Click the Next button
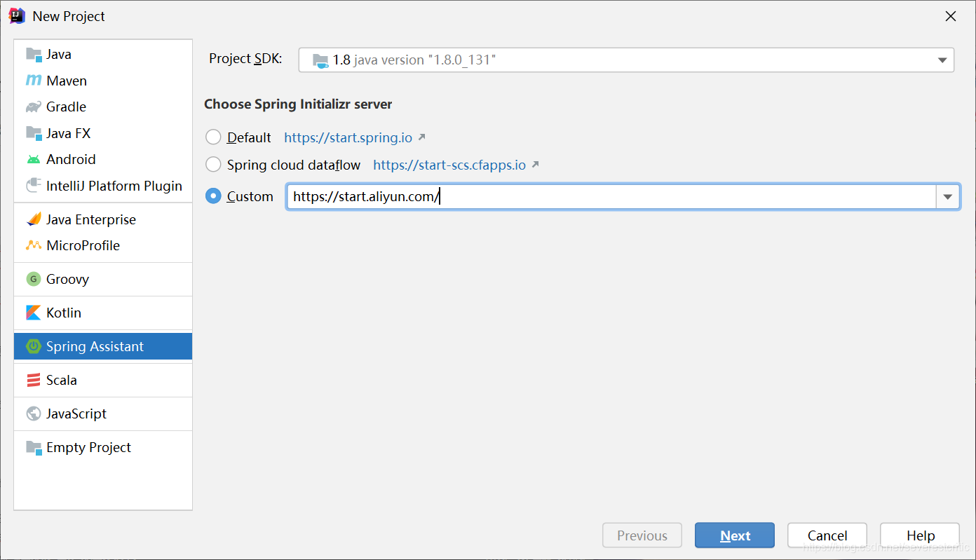The width and height of the screenshot is (976, 560). (x=735, y=535)
